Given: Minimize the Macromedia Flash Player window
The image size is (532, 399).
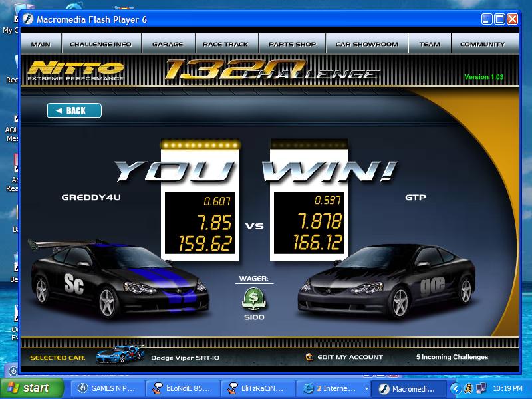Looking at the screenshot, I should coord(487,19).
